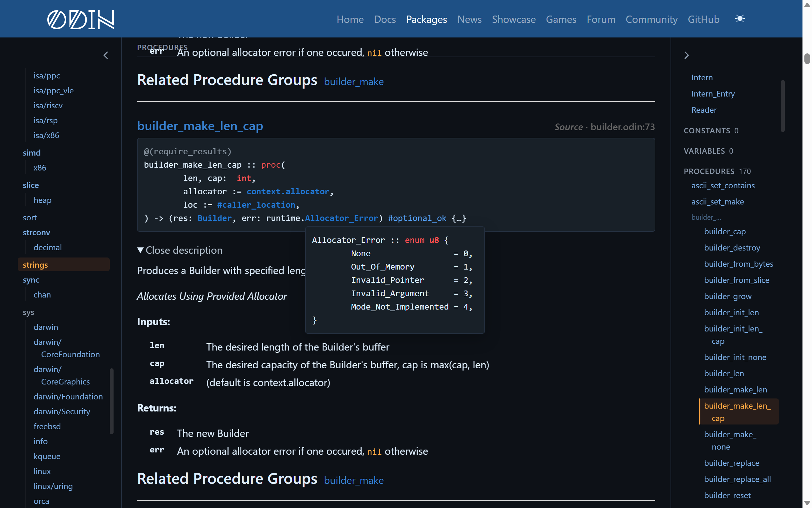The image size is (812, 508).
Task: Open the Forum link in navbar
Action: (601, 19)
